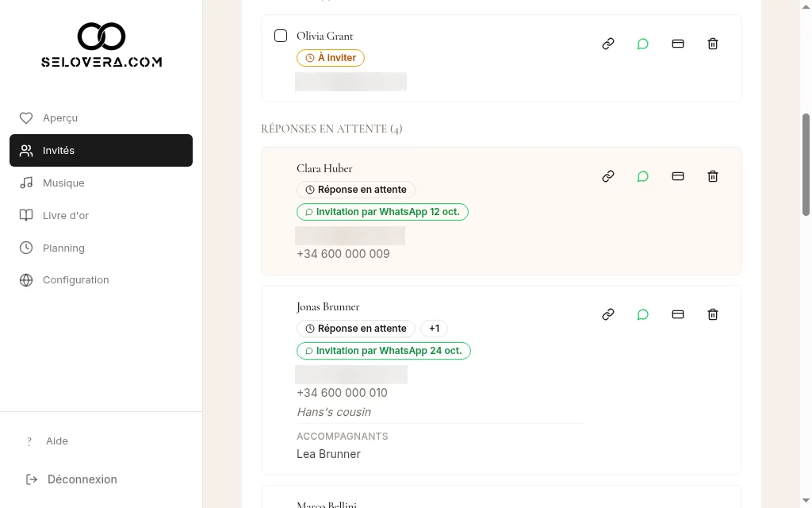This screenshot has height=508, width=812.
Task: Open the card icon for Olivia Grant
Action: 678,44
